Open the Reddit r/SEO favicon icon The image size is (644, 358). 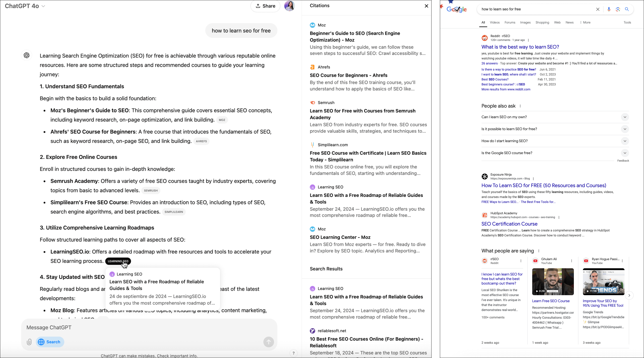click(484, 38)
